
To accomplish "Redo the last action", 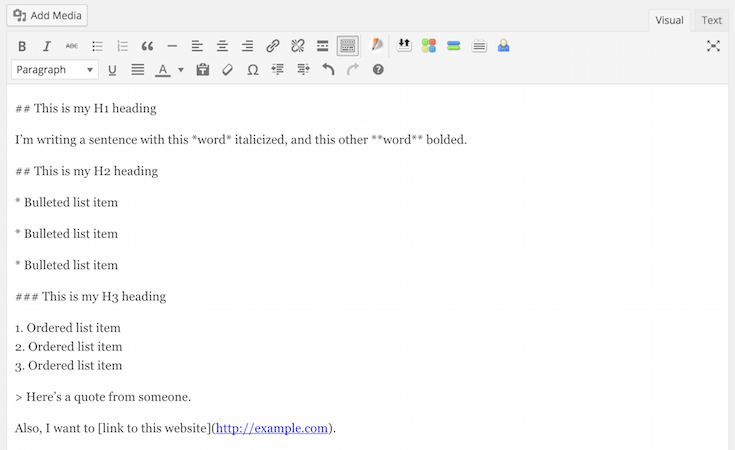I will tap(353, 70).
